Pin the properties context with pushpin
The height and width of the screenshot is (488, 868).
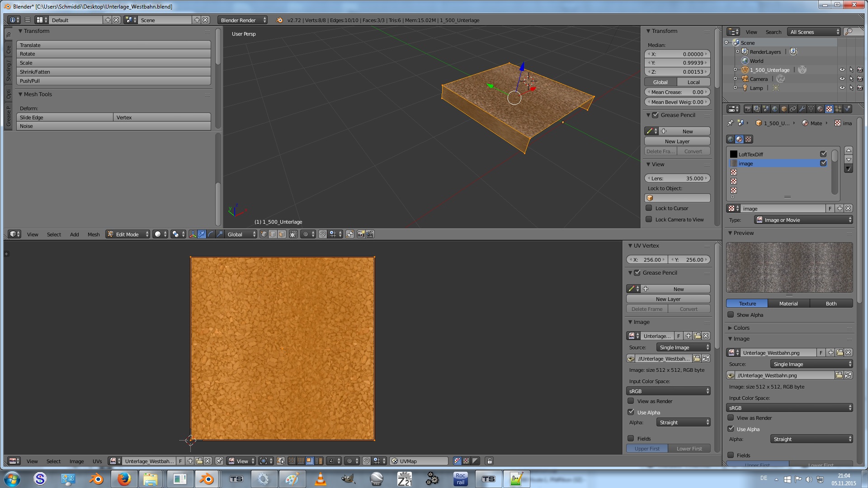tap(730, 123)
